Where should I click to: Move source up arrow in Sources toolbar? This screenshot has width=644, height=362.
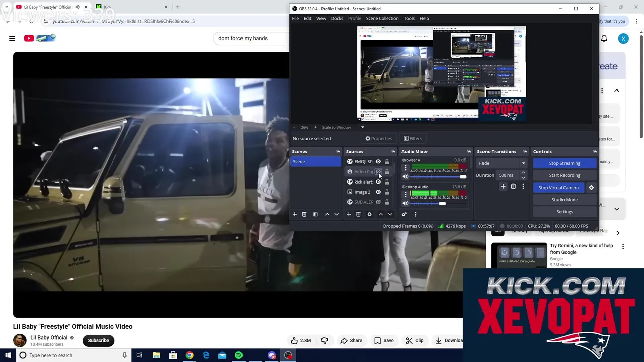click(x=381, y=214)
